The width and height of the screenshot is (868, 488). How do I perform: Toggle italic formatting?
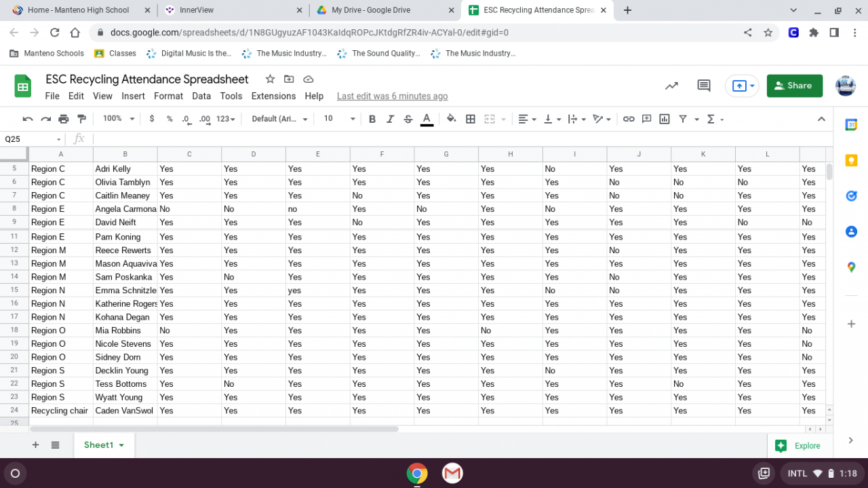pyautogui.click(x=390, y=119)
